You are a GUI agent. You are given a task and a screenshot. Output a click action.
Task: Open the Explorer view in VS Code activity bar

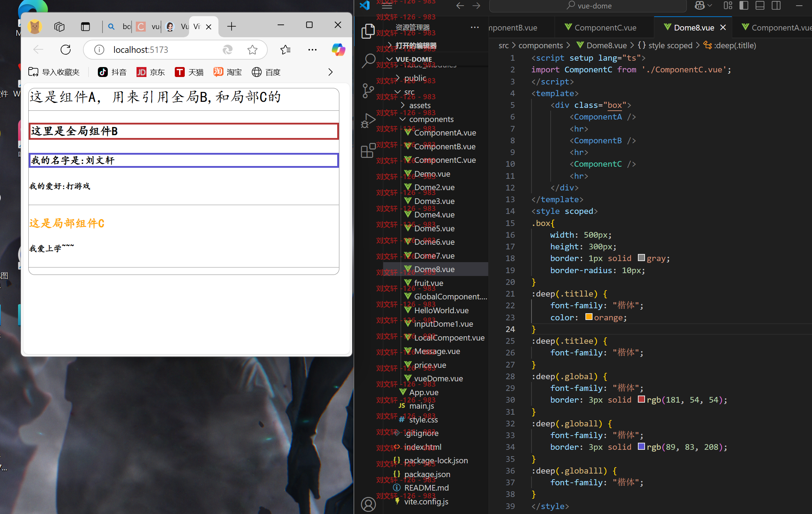point(368,31)
